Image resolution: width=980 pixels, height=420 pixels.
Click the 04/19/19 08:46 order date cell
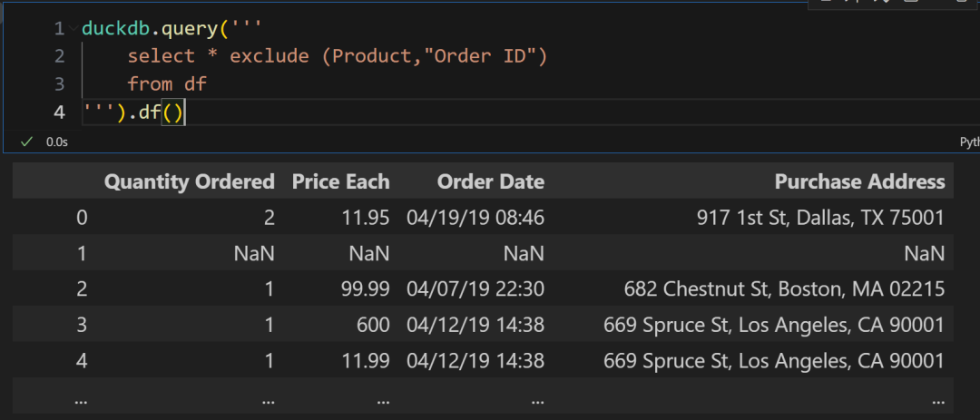point(475,218)
